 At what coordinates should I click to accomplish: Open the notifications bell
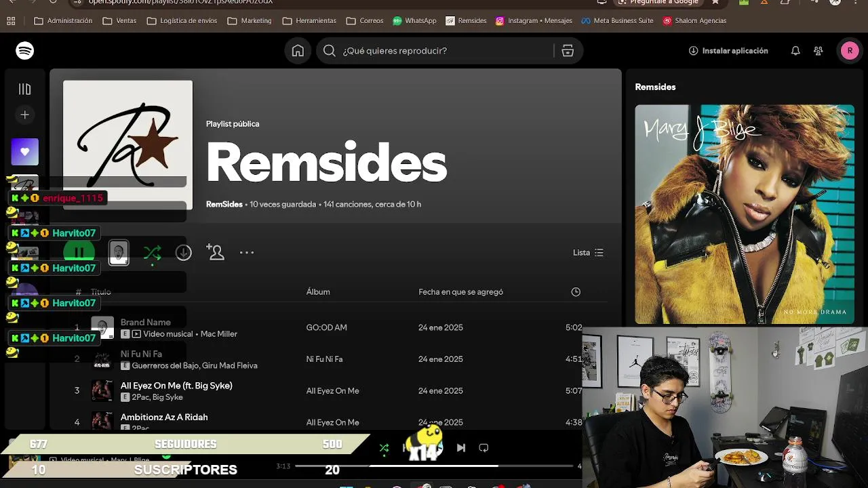point(795,51)
